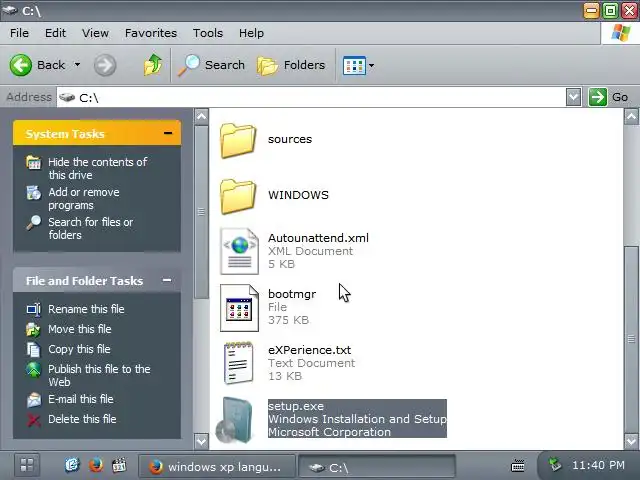
Task: Click the Hide contents drive icon
Action: [x=34, y=162]
